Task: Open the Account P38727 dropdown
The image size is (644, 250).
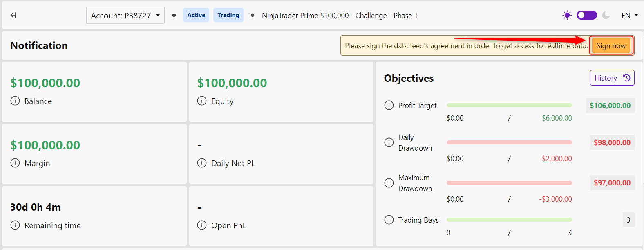Action: click(125, 15)
